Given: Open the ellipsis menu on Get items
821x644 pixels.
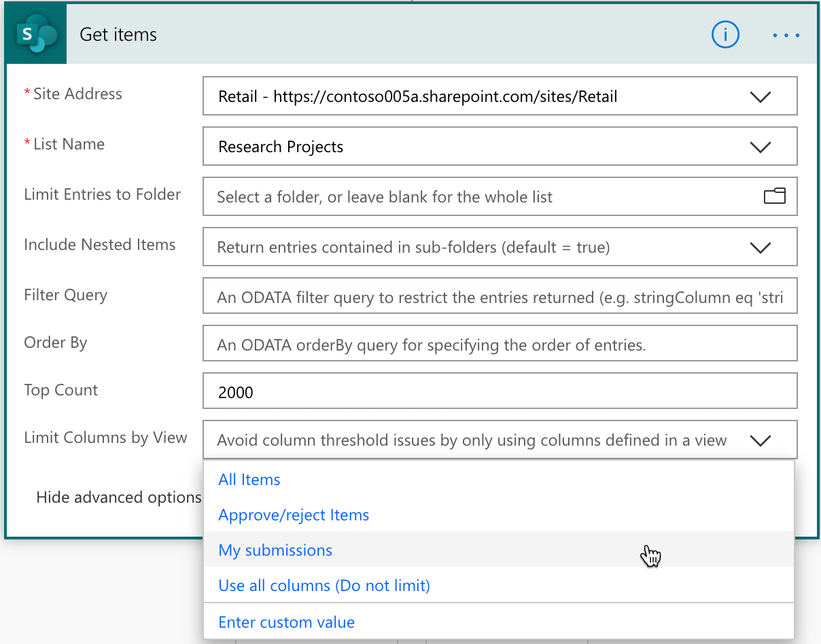Looking at the screenshot, I should click(786, 35).
